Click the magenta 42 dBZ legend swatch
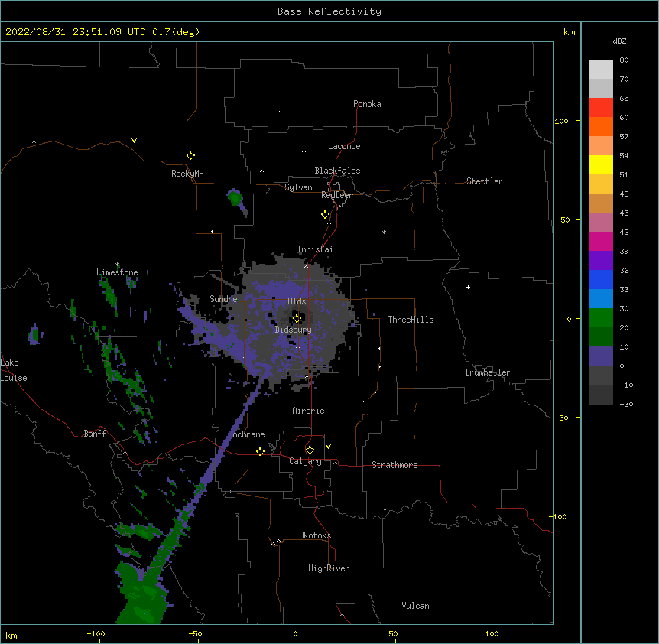Image resolution: width=659 pixels, height=644 pixels. point(601,241)
